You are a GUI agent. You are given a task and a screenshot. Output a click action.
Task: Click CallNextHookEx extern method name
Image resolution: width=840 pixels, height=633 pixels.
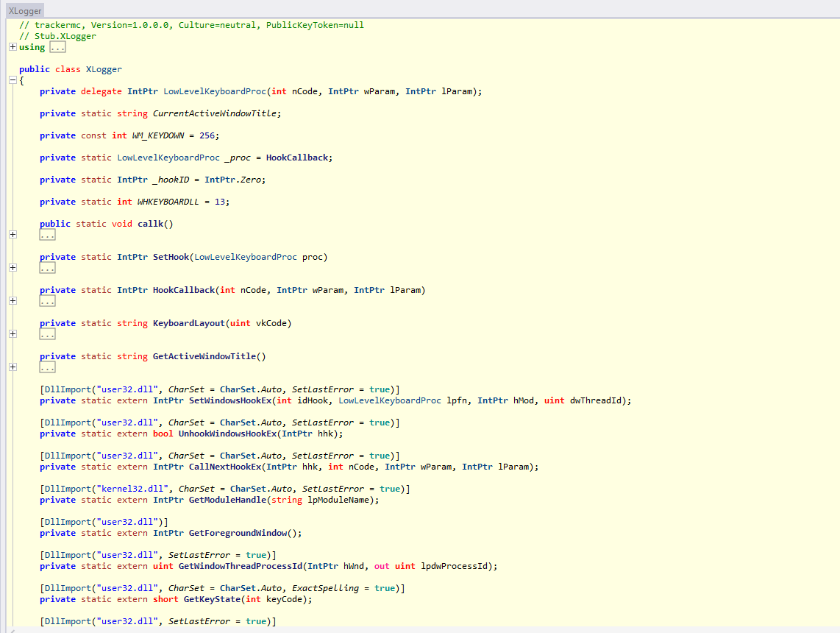point(225,467)
